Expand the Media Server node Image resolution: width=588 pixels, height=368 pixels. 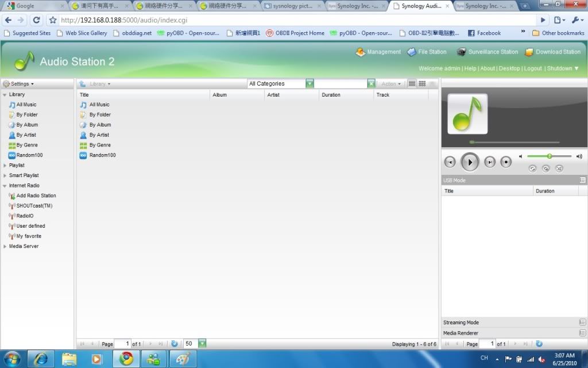[x=5, y=247]
